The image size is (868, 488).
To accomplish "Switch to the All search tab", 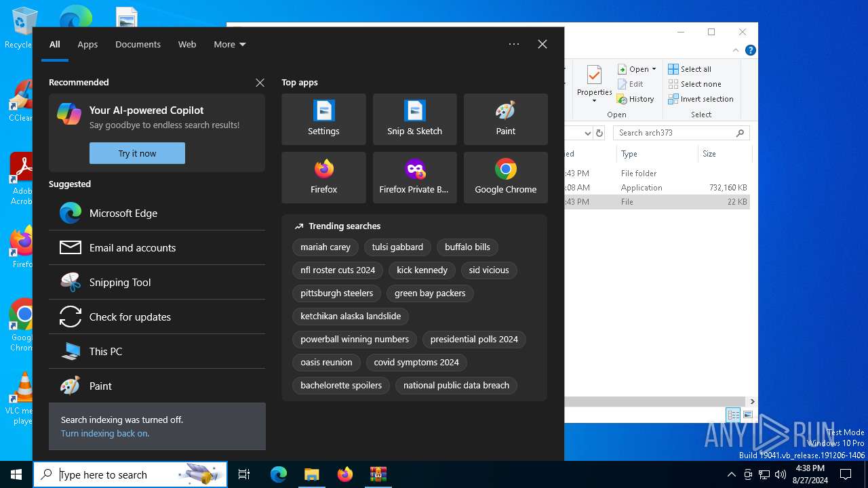I will click(x=55, y=44).
